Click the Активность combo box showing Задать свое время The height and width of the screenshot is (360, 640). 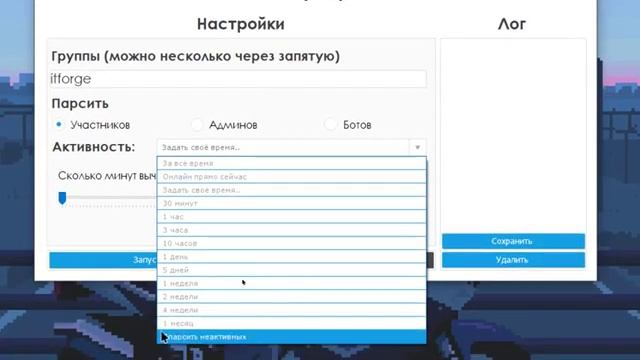coord(291,147)
